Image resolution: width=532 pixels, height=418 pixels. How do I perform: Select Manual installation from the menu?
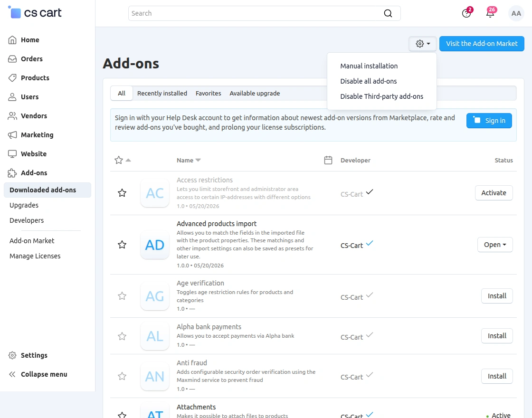coord(369,66)
